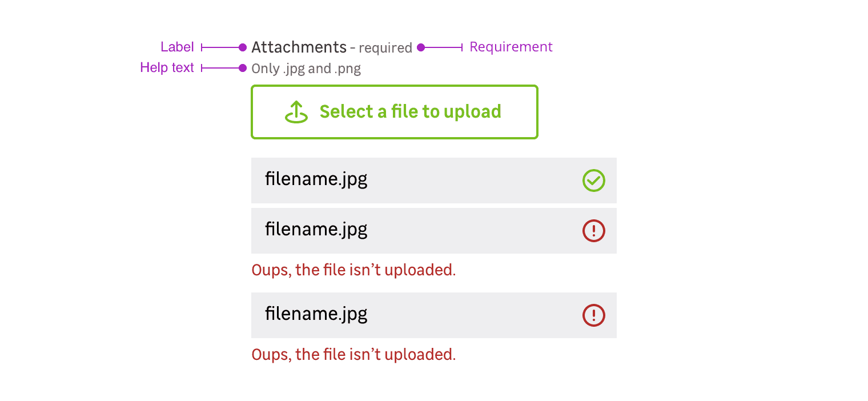Viewport: 868px width, 401px height.
Task: Click the error icon in the middle file row
Action: (593, 231)
